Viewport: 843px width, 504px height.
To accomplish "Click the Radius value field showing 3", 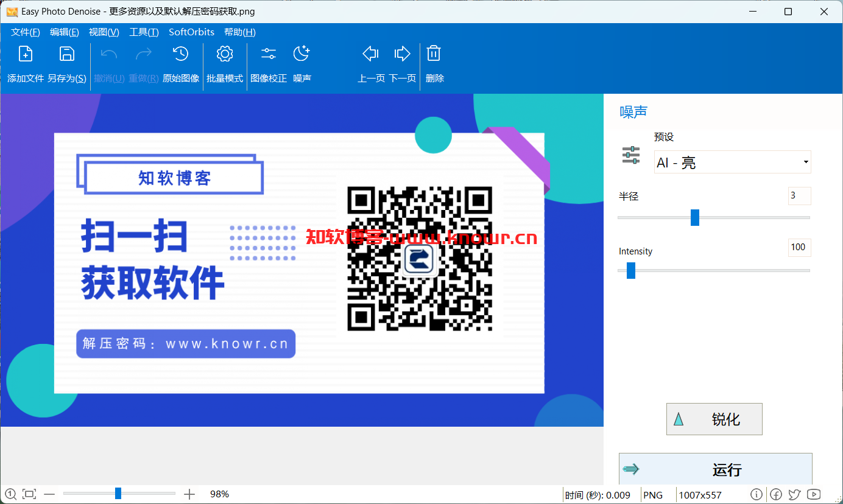I will (x=799, y=196).
